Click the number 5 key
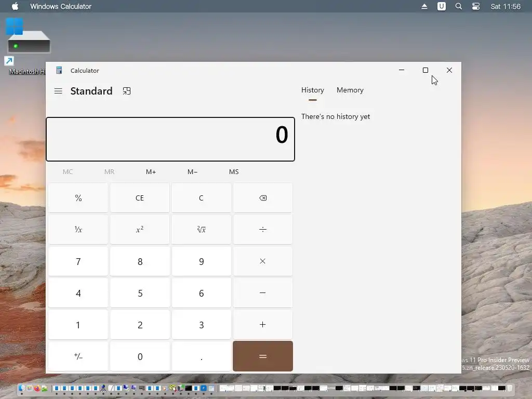This screenshot has width=532, height=399. [x=140, y=293]
